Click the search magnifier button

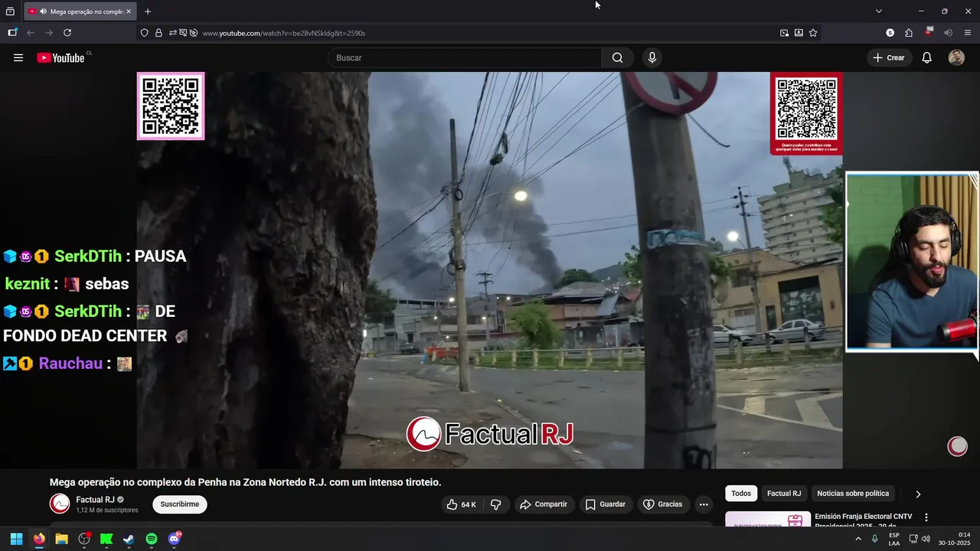(x=617, y=57)
